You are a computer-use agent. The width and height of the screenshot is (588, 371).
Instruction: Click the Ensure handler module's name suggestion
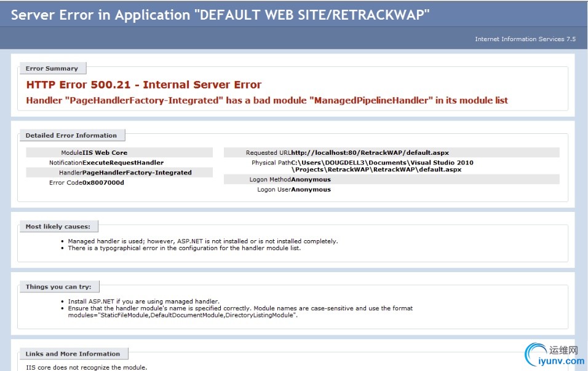pos(240,308)
